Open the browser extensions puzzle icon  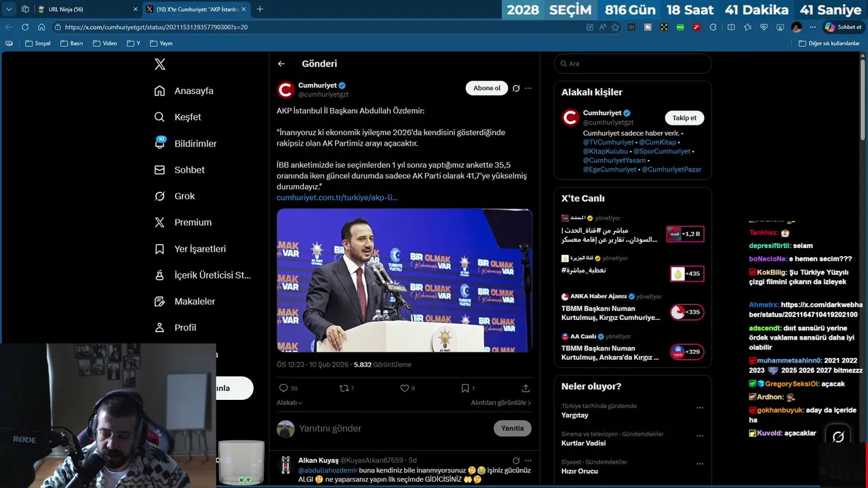point(713,27)
